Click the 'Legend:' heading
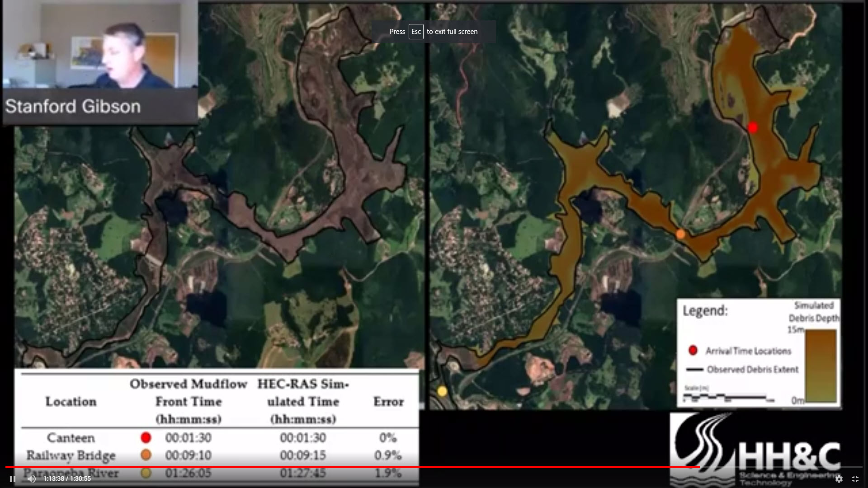This screenshot has width=868, height=488. tap(705, 311)
